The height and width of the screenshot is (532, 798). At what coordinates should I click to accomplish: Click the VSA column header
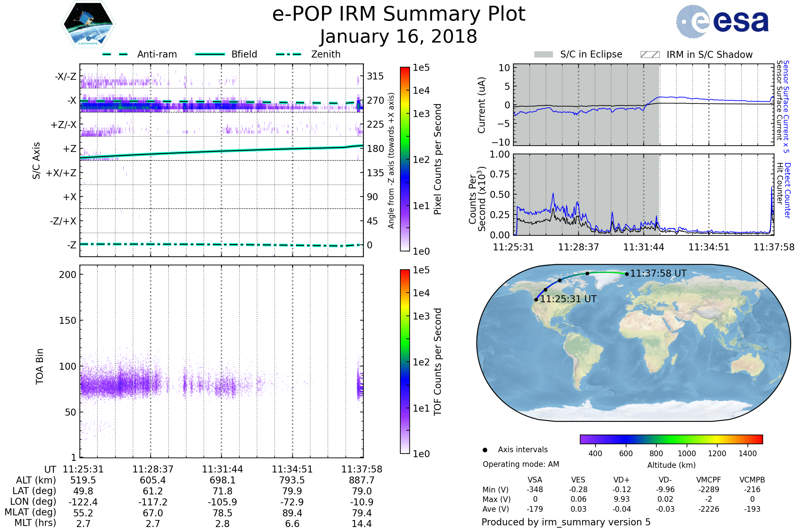point(535,480)
